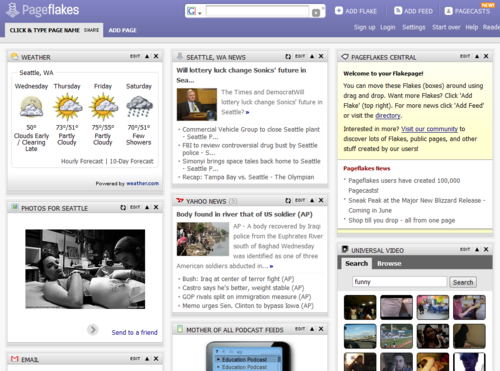500x371 pixels.
Task: Open the lottery luck Sonics headline
Action: coord(241,75)
